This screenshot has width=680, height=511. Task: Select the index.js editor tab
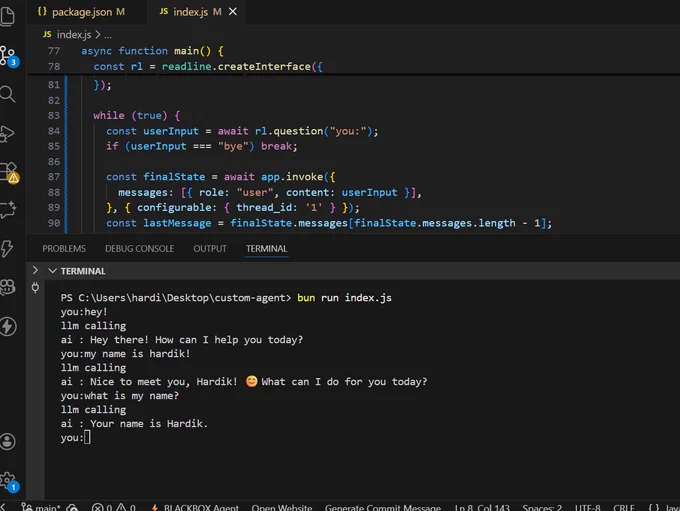pyautogui.click(x=190, y=12)
